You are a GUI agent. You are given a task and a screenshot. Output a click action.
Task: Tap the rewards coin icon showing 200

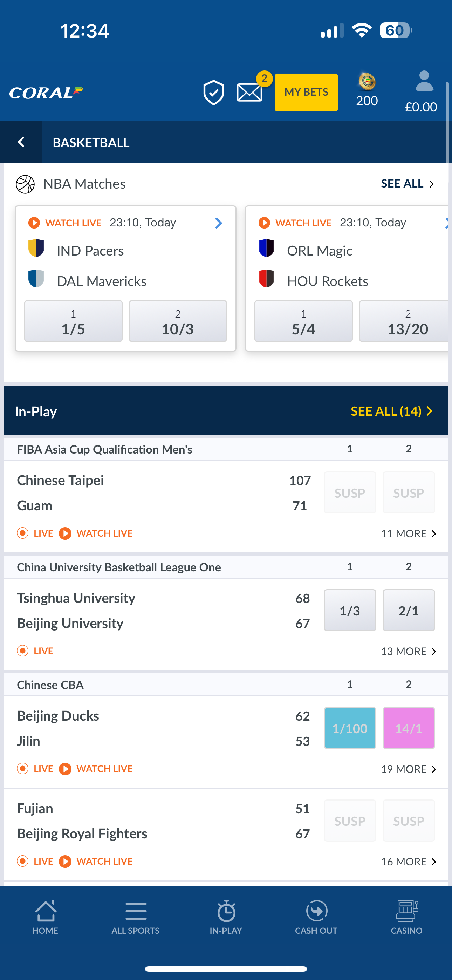(x=367, y=82)
